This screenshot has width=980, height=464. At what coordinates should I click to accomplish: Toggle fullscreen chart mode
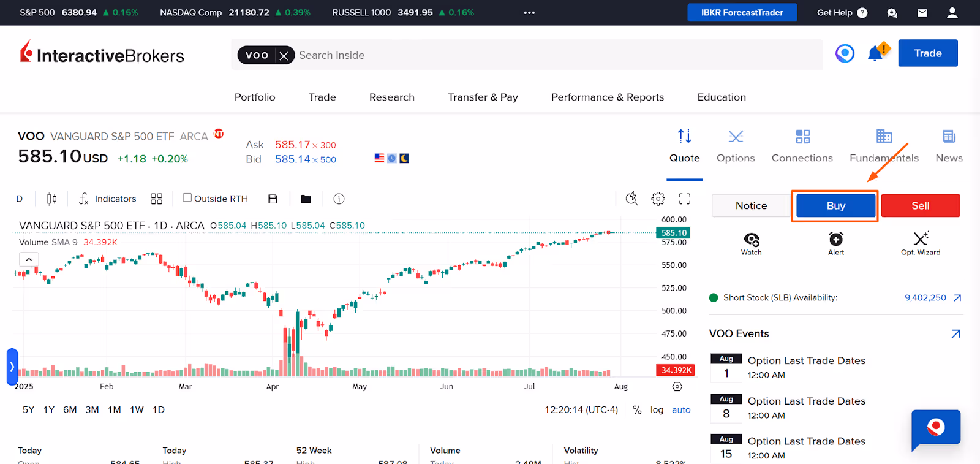click(x=685, y=199)
